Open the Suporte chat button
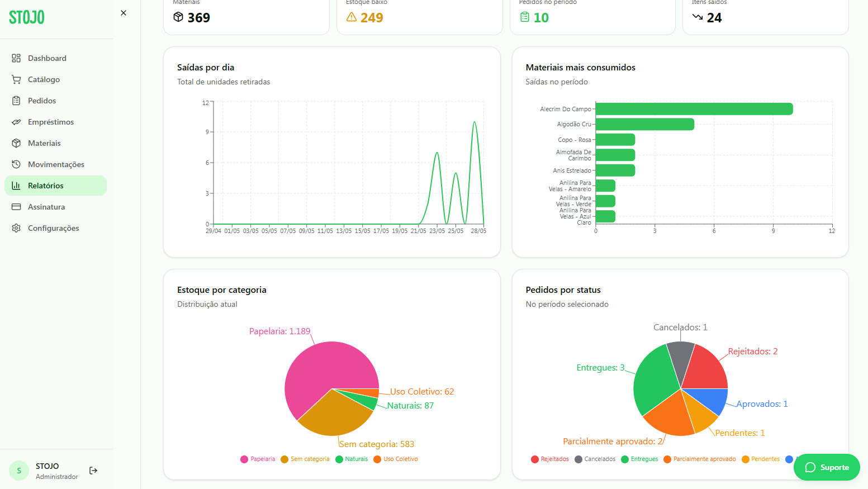The width and height of the screenshot is (868, 489). 827,467
